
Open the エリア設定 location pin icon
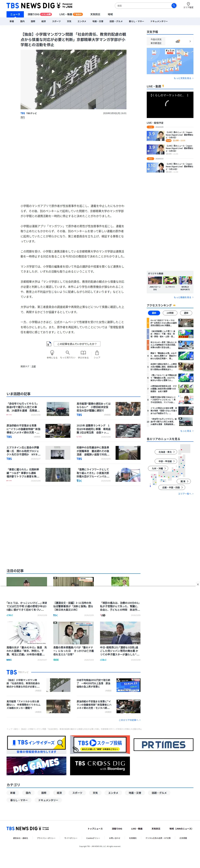click(188, 4)
